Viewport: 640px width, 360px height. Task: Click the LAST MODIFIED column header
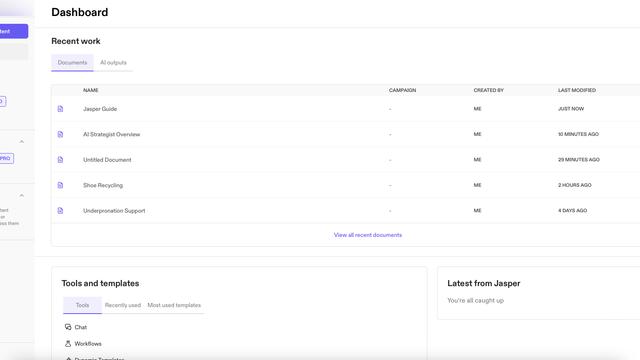coord(577,90)
